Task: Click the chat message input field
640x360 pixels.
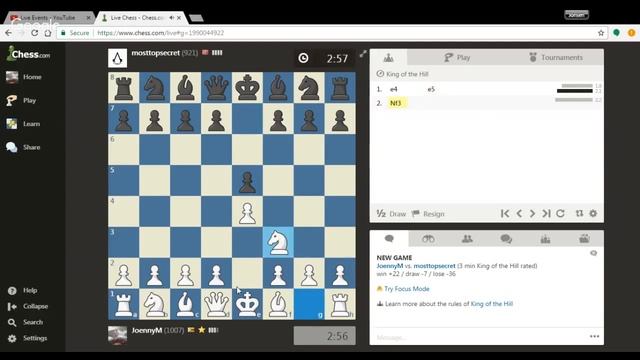Action: point(480,337)
